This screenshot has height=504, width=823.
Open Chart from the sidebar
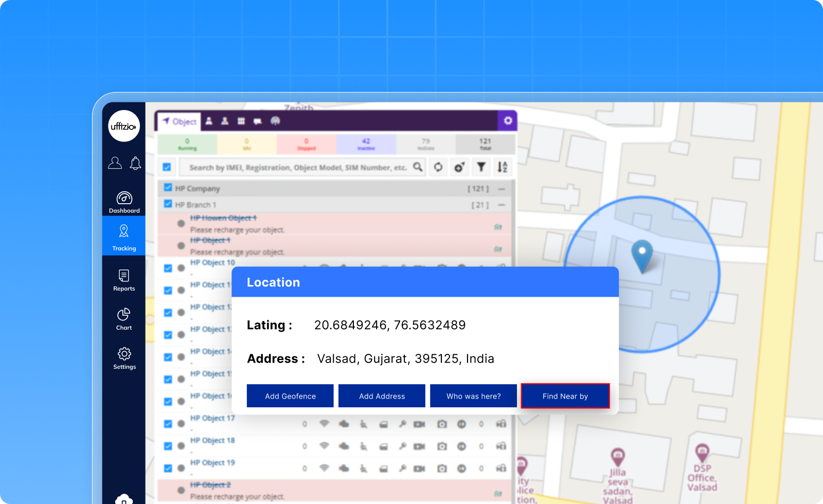tap(124, 319)
